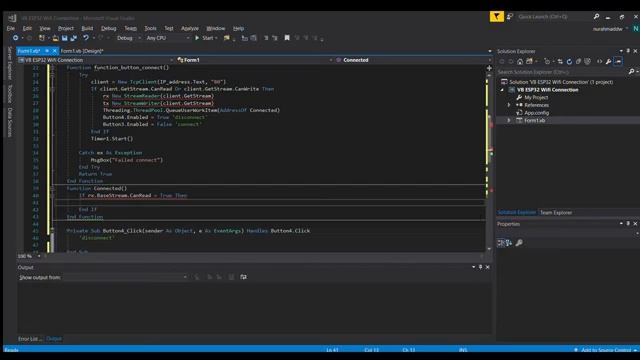Click the Find in Files toolbar icon

pyautogui.click(x=227, y=38)
